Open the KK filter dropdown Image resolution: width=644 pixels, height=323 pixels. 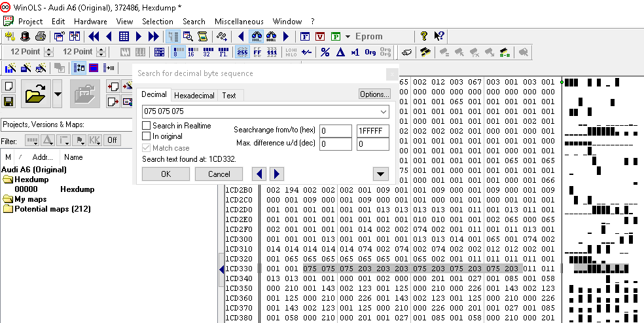point(94,141)
